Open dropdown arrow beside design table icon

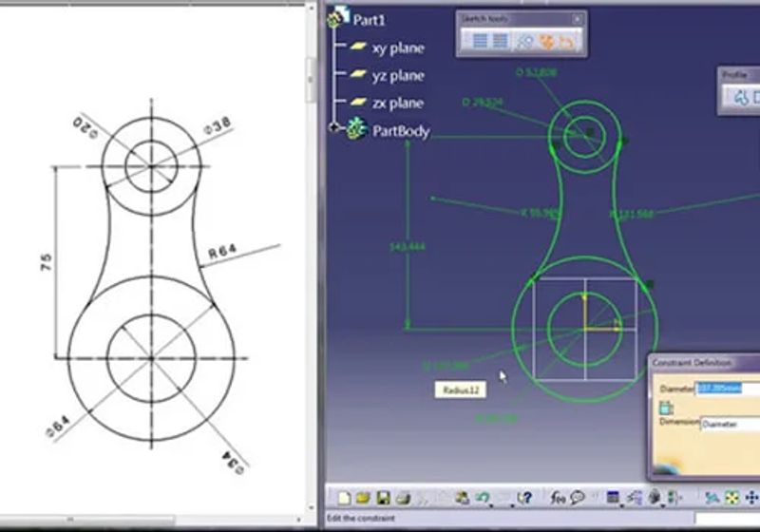click(622, 504)
